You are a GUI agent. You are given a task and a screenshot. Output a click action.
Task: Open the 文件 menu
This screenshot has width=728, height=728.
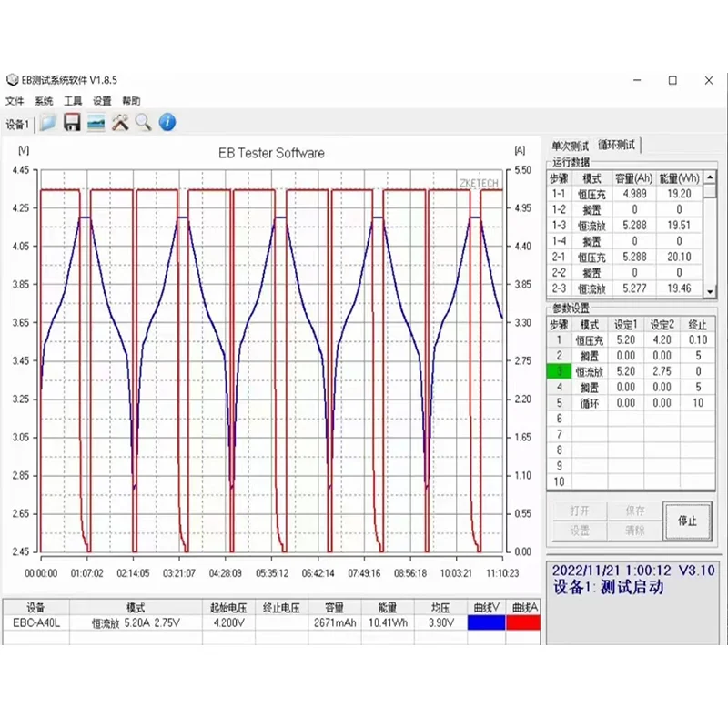[15, 101]
